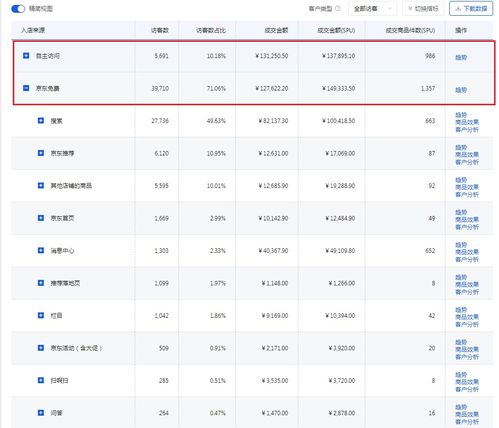Screen dimensions: 499x428
Task: Open 商品效果 link in the 搜索 row
Action: pyautogui.click(x=467, y=122)
